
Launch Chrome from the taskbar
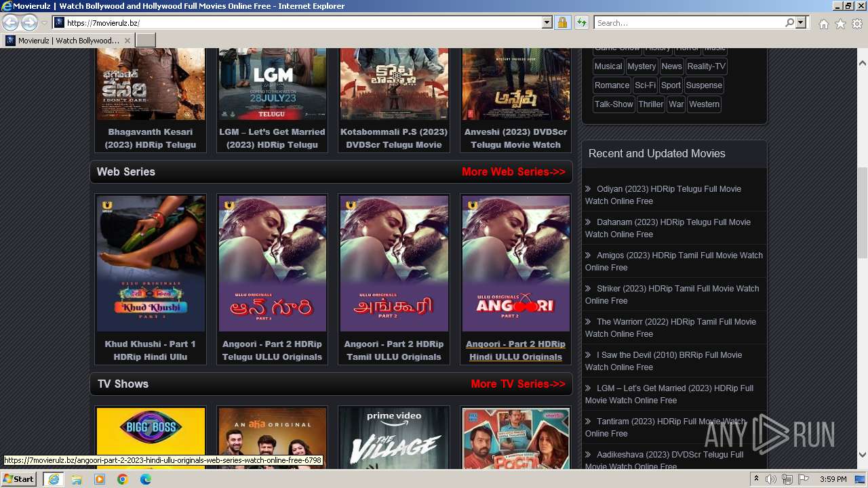123,479
